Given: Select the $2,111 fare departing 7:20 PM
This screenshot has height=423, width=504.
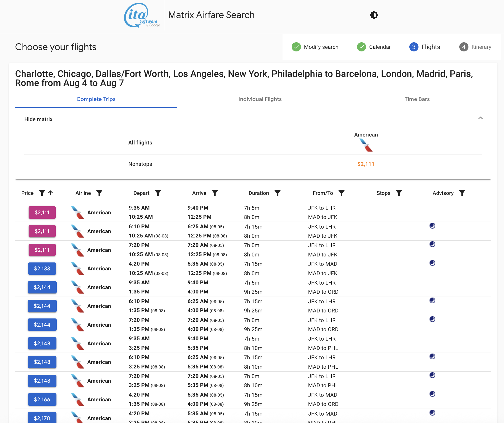Looking at the screenshot, I should [x=42, y=250].
